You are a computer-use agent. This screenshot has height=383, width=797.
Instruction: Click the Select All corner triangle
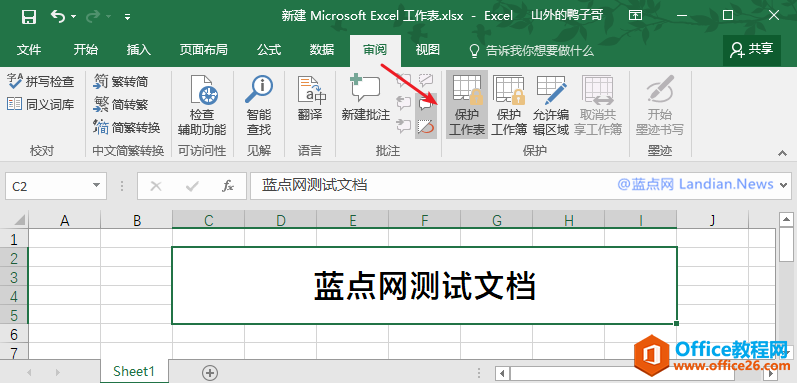[18, 220]
